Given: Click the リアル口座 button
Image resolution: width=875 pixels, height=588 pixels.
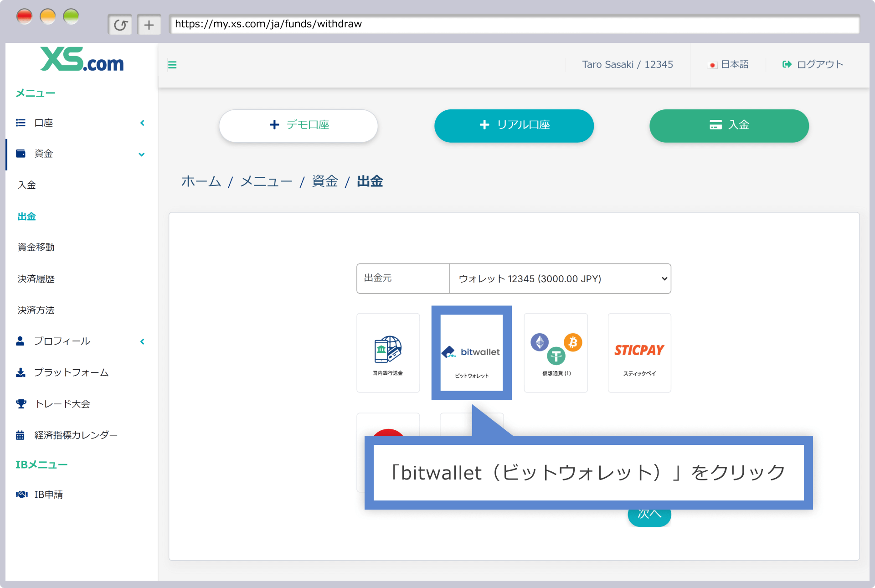Looking at the screenshot, I should 514,125.
